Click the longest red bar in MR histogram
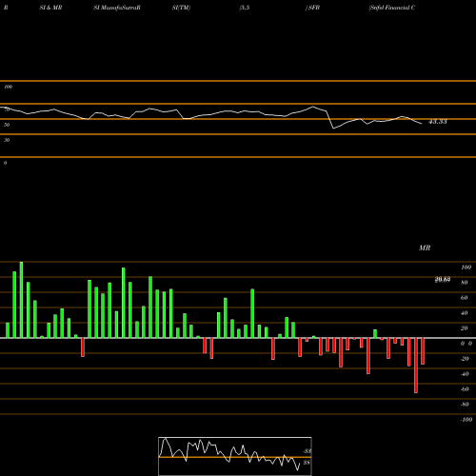Screen dimensions: 476x476 [x=416, y=366]
